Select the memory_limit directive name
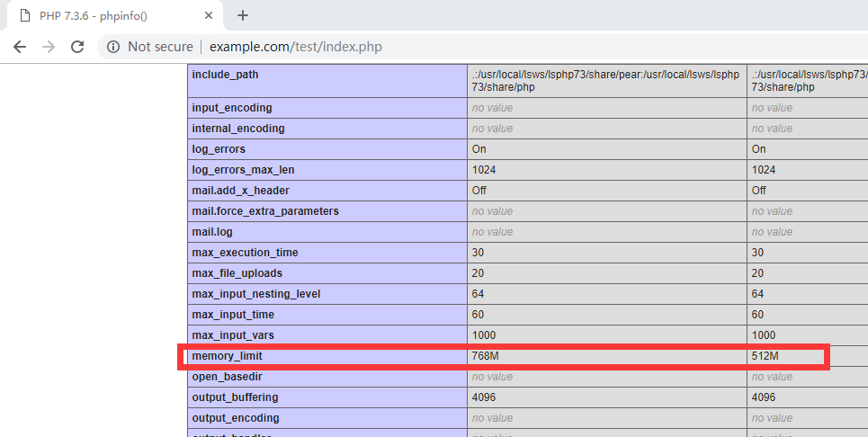This screenshot has width=868, height=437. tap(227, 356)
